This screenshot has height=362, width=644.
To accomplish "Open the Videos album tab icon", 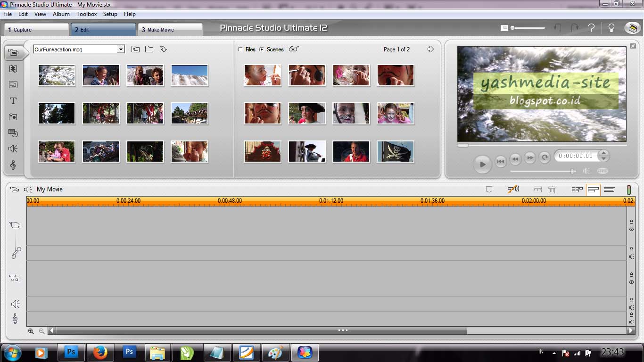I will [x=14, y=52].
